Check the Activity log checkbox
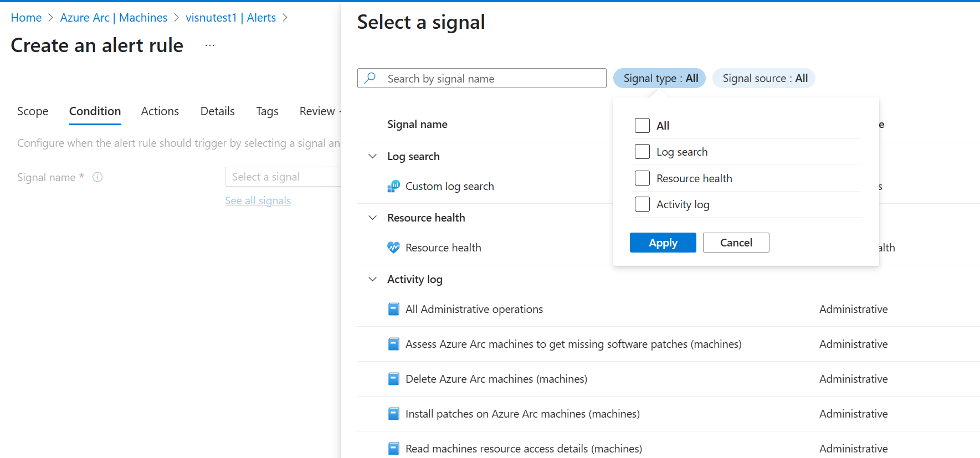980x458 pixels. 642,204
